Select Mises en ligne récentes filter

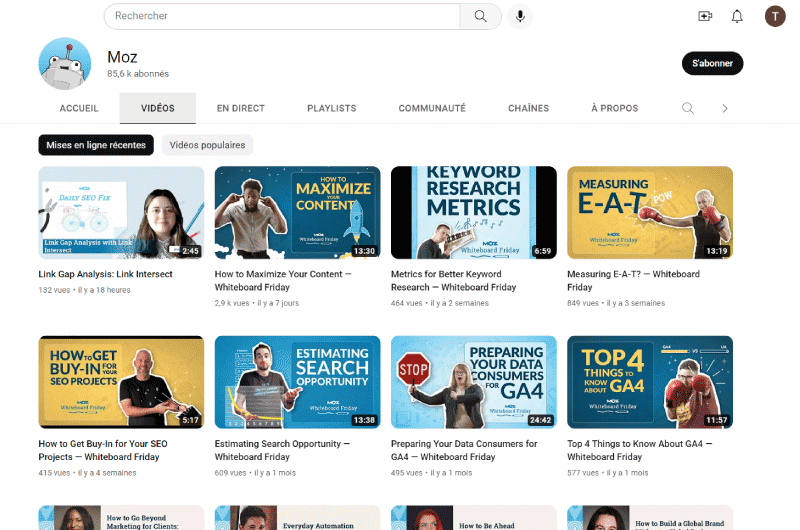[96, 145]
